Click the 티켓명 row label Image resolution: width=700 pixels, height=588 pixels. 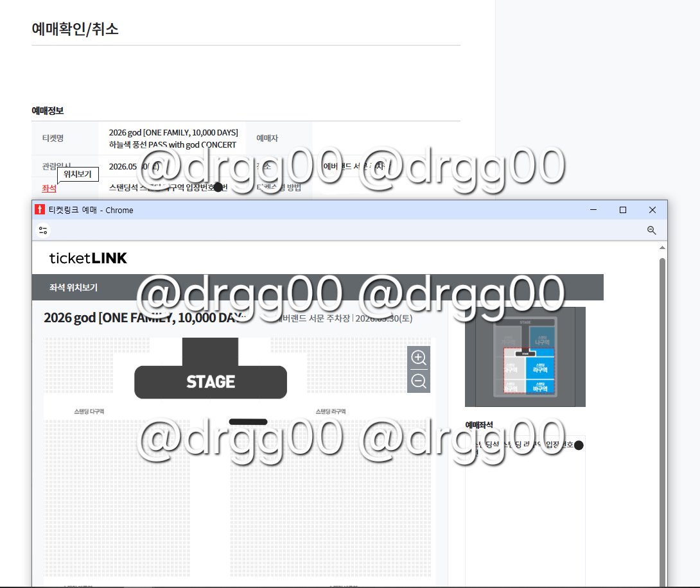pyautogui.click(x=53, y=138)
